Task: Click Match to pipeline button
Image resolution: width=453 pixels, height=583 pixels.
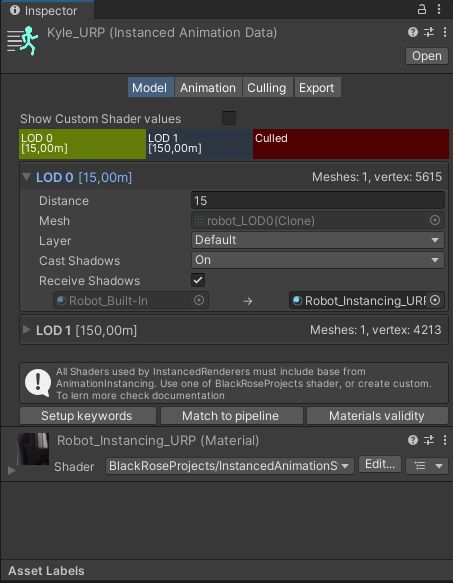Action: (231, 416)
